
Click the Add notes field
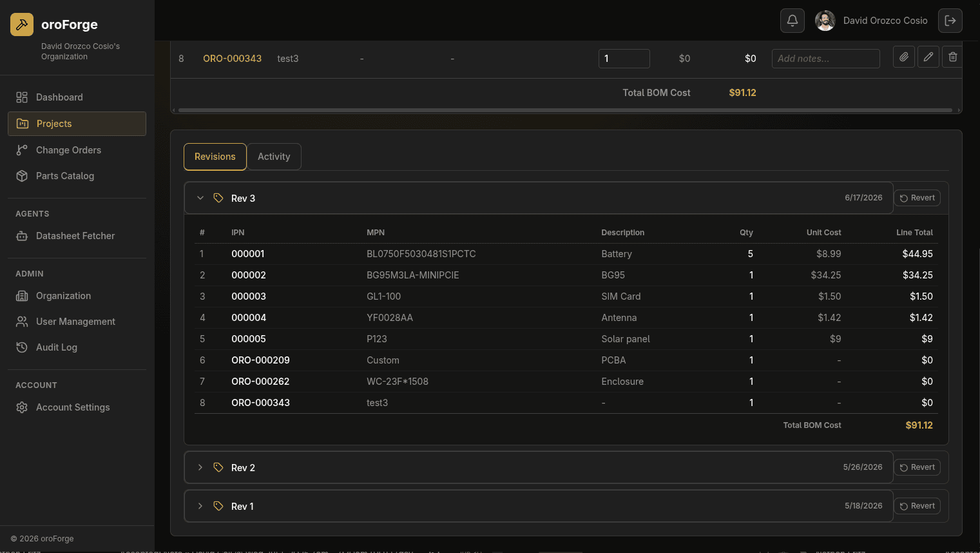click(826, 58)
